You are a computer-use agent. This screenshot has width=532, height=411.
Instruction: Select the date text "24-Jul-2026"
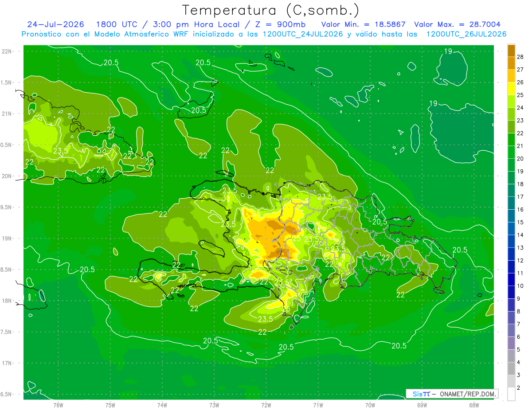click(56, 24)
